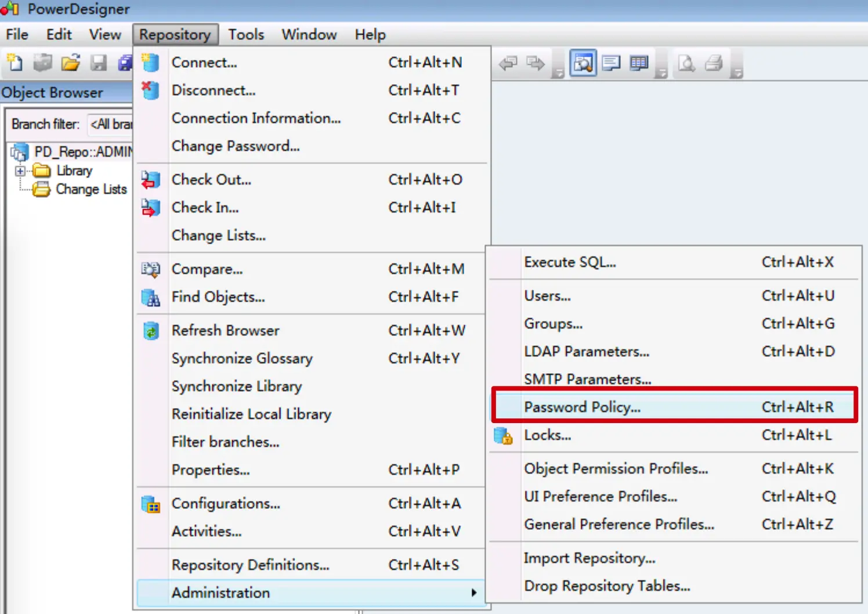Click the Open folder toolbar icon
Viewport: 868px width, 614px height.
point(70,62)
